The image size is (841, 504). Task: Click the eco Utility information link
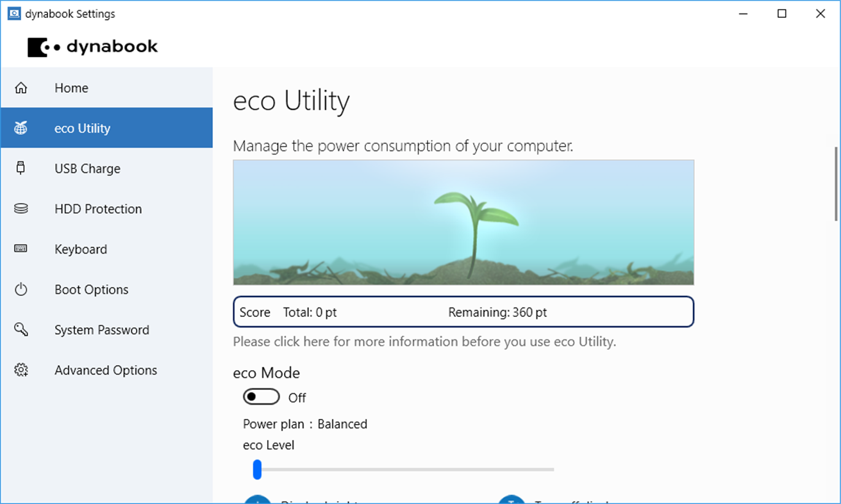pyautogui.click(x=424, y=341)
